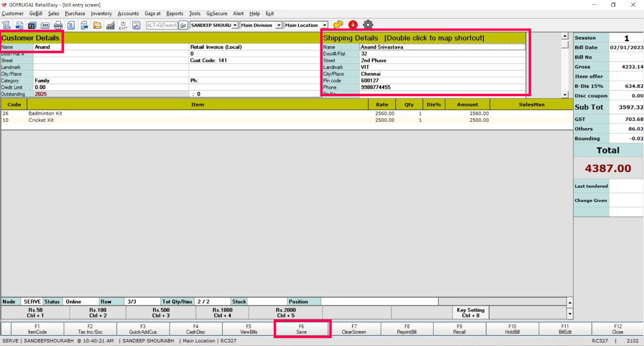
Task: Click F12 Close button
Action: point(618,329)
